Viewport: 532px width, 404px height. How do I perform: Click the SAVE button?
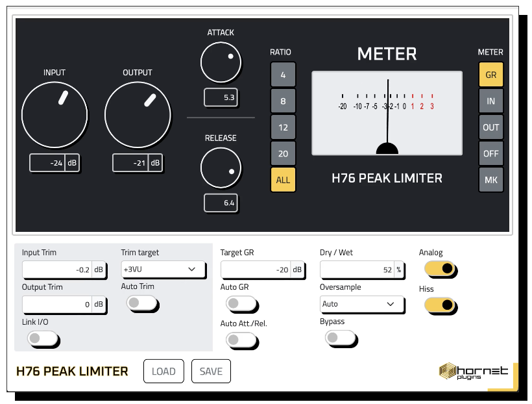(x=211, y=372)
